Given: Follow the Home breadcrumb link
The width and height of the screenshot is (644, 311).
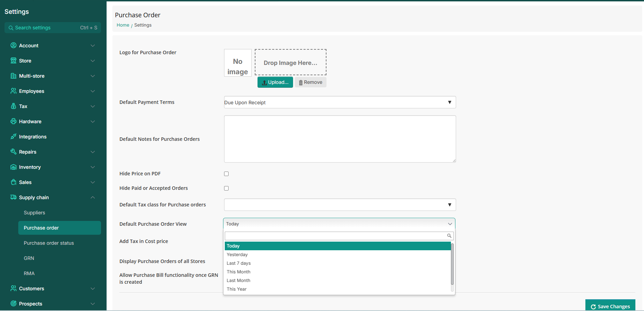Looking at the screenshot, I should pyautogui.click(x=123, y=25).
